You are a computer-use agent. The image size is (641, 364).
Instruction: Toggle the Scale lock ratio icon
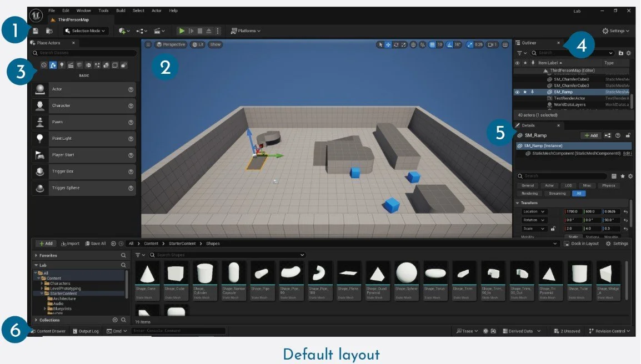click(x=553, y=229)
